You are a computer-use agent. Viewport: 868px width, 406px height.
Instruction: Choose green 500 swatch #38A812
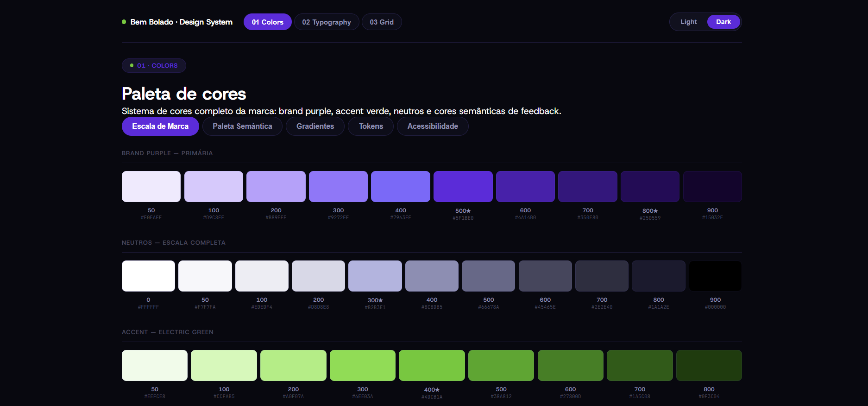pyautogui.click(x=501, y=365)
